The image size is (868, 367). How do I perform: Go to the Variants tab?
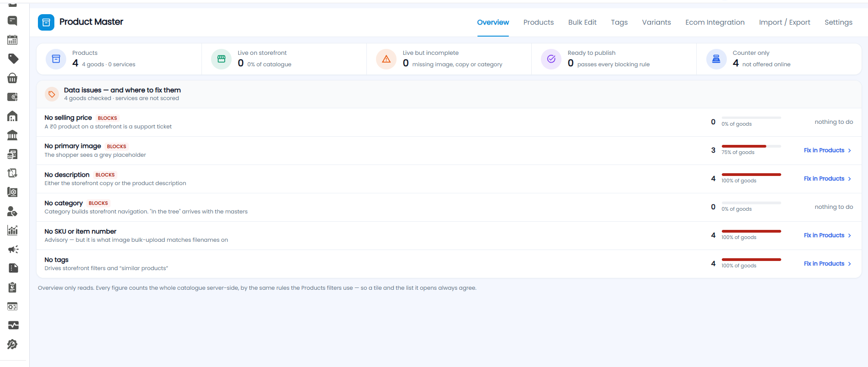coord(656,22)
